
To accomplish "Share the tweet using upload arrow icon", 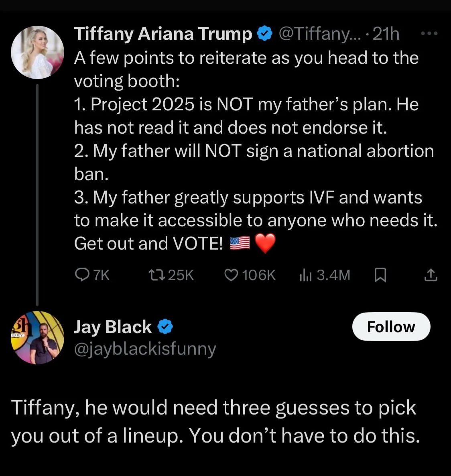I will pyautogui.click(x=431, y=275).
